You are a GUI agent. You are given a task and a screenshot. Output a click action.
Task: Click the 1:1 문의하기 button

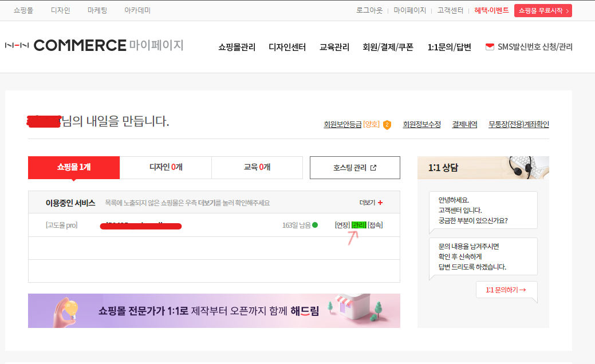[506, 290]
